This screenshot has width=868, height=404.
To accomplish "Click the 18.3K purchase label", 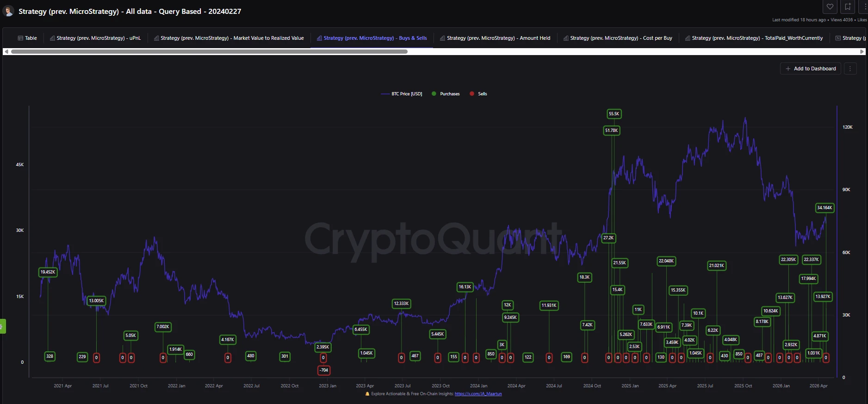I will click(585, 277).
